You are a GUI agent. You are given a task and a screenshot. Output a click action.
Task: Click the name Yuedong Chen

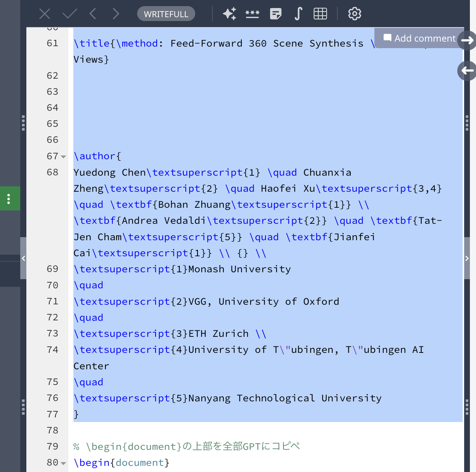point(110,172)
